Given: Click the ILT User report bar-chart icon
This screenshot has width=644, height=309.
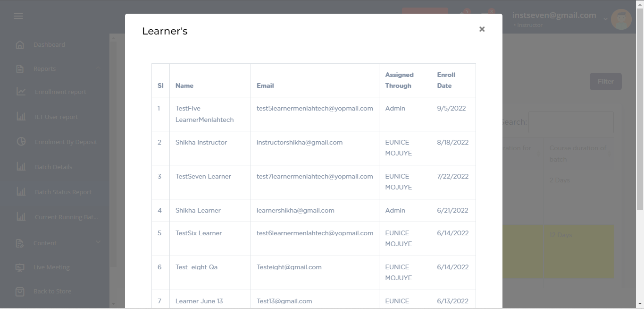Looking at the screenshot, I should (21, 117).
